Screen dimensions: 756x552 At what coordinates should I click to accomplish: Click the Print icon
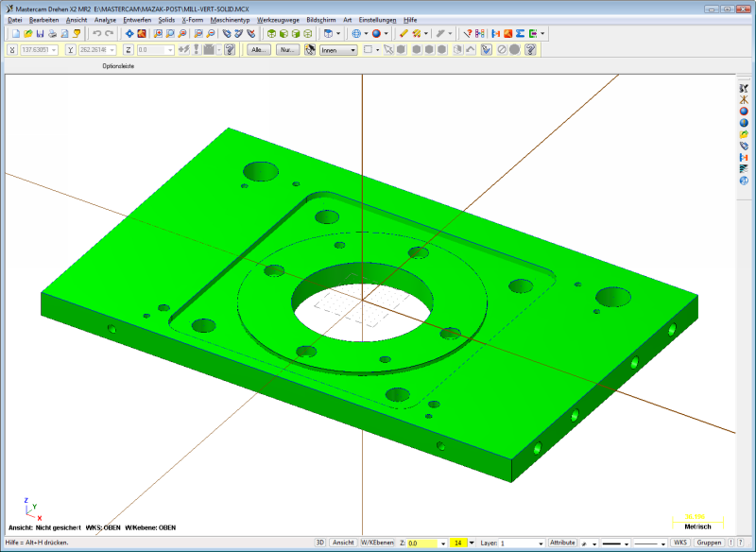(52, 34)
